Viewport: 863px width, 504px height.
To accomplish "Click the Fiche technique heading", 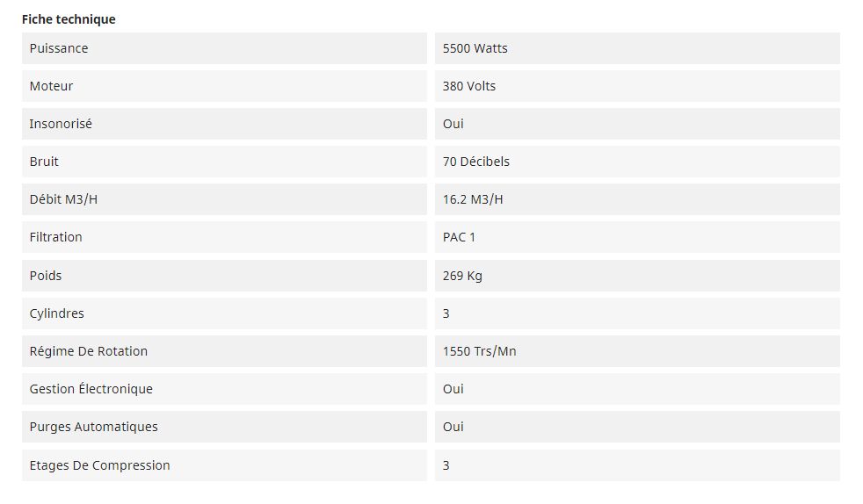I will pyautogui.click(x=69, y=19).
